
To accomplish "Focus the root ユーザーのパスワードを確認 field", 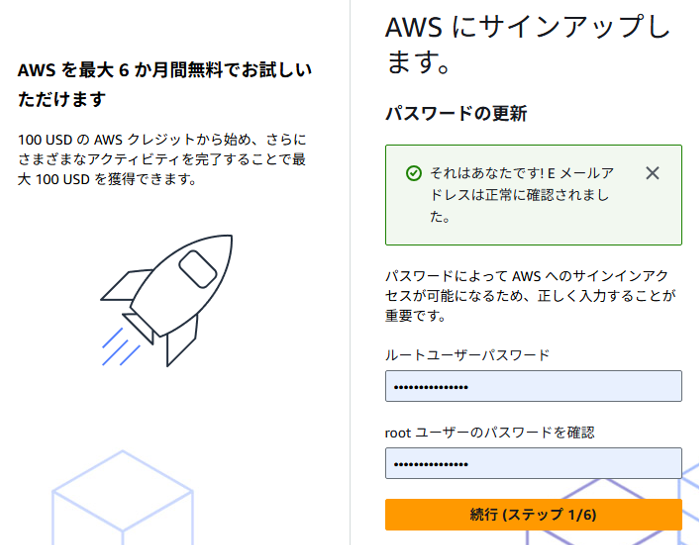I will tap(533, 463).
